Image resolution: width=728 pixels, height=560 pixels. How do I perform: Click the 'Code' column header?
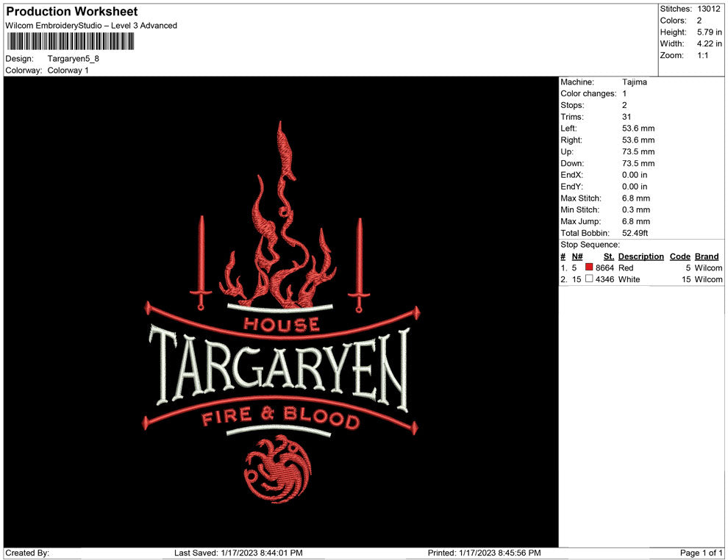pyautogui.click(x=680, y=256)
